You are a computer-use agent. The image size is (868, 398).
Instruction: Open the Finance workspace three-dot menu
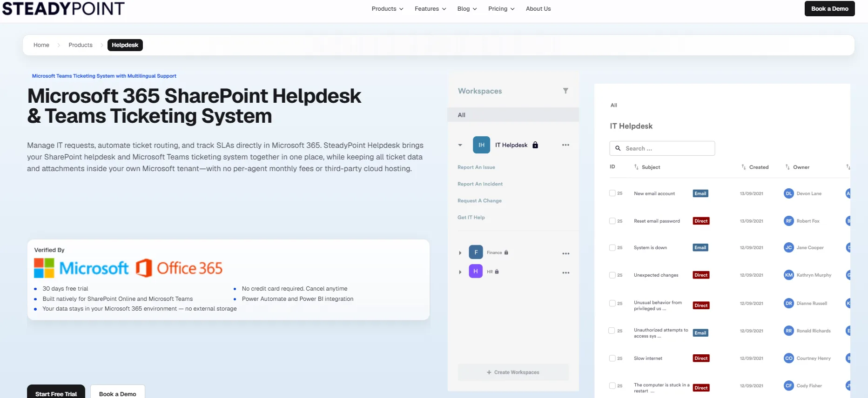pos(565,253)
